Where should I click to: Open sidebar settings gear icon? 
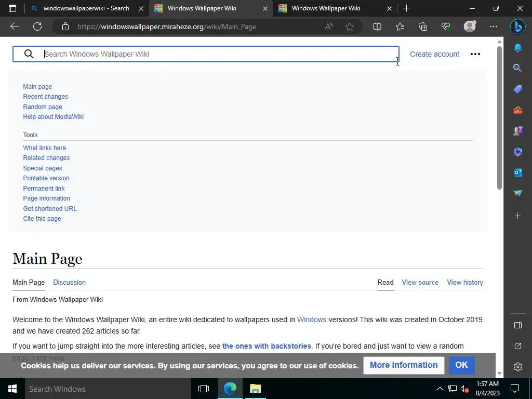click(x=518, y=367)
